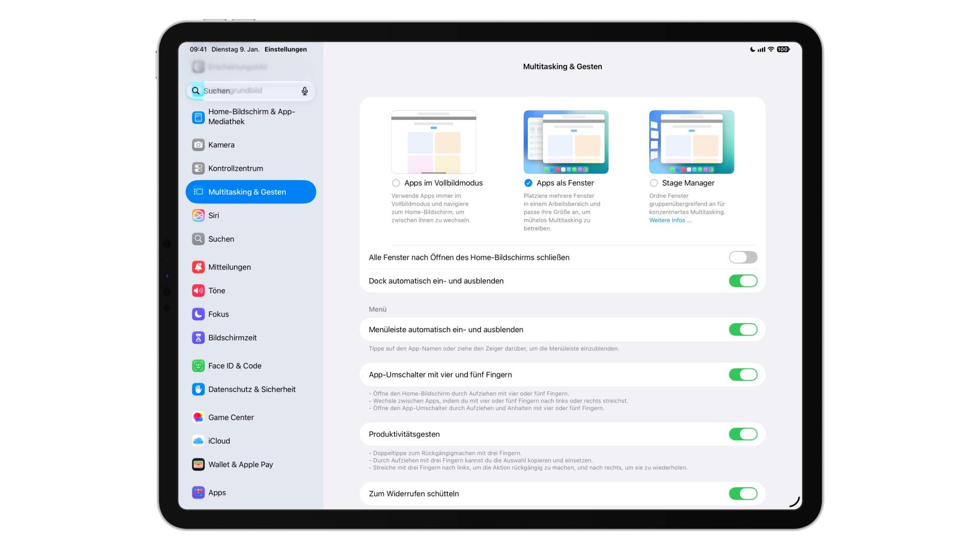Image resolution: width=980 pixels, height=551 pixels.
Task: Open Datenschutz & Sicherheit settings
Action: click(251, 389)
